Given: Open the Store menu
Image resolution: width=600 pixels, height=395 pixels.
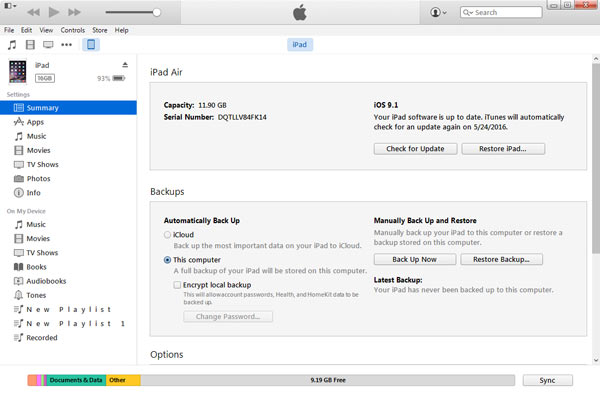Looking at the screenshot, I should 100,30.
